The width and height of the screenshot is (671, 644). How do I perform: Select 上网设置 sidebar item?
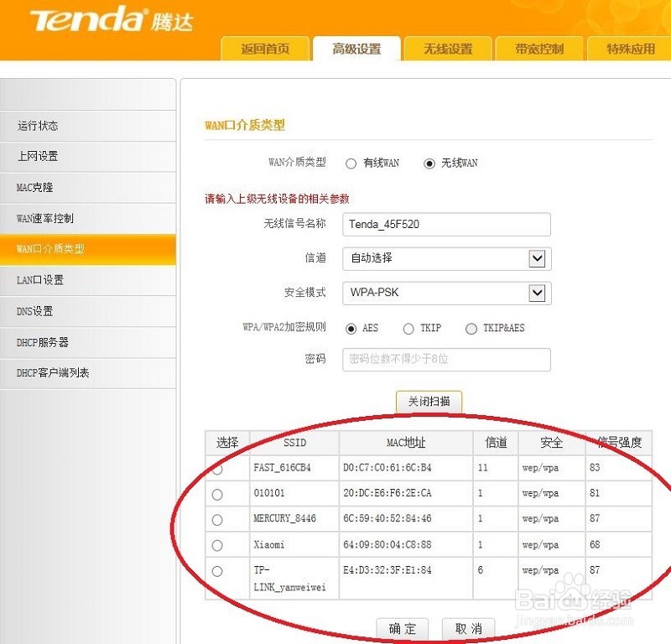tap(88, 157)
